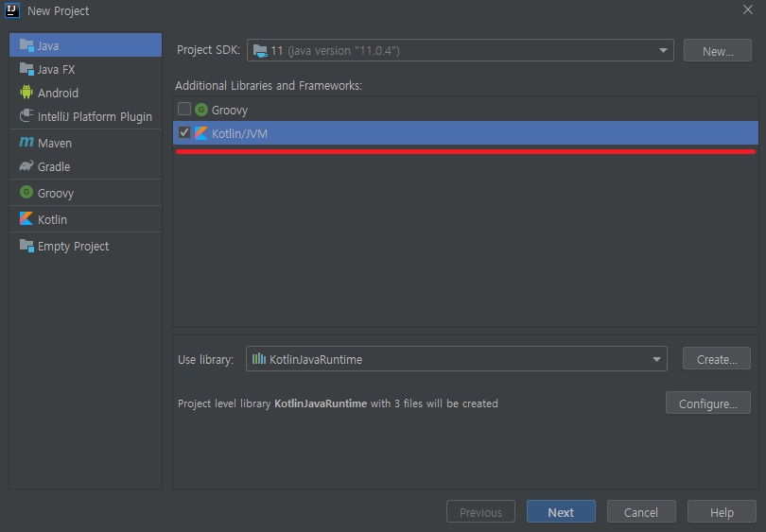
Task: Click the IntelliJ IDEA logo in title bar
Action: click(x=12, y=10)
